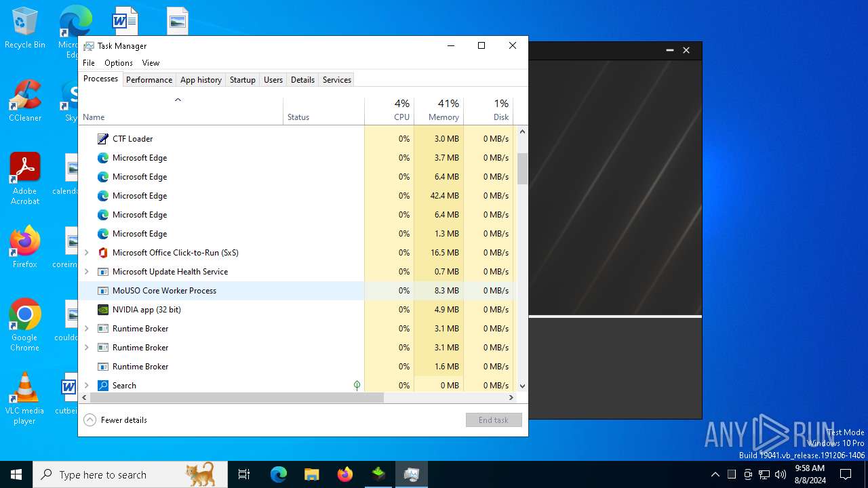Open Google Chrome desktop shortcut
Screen dimensions: 868x488
pyautogui.click(x=25, y=325)
